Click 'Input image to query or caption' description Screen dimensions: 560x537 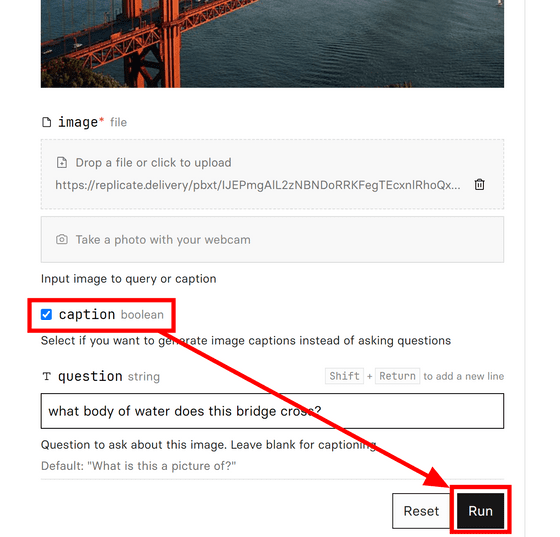(129, 278)
